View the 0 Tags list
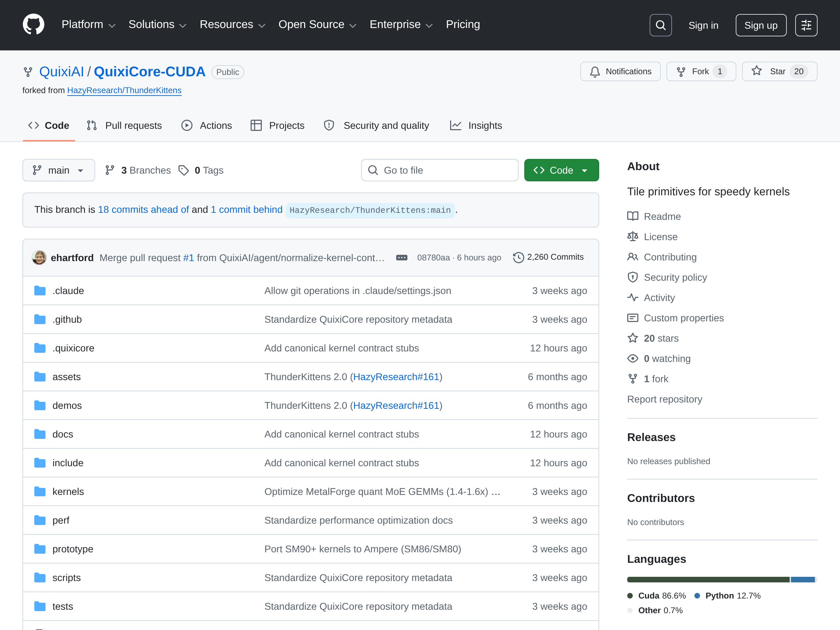 click(x=201, y=170)
